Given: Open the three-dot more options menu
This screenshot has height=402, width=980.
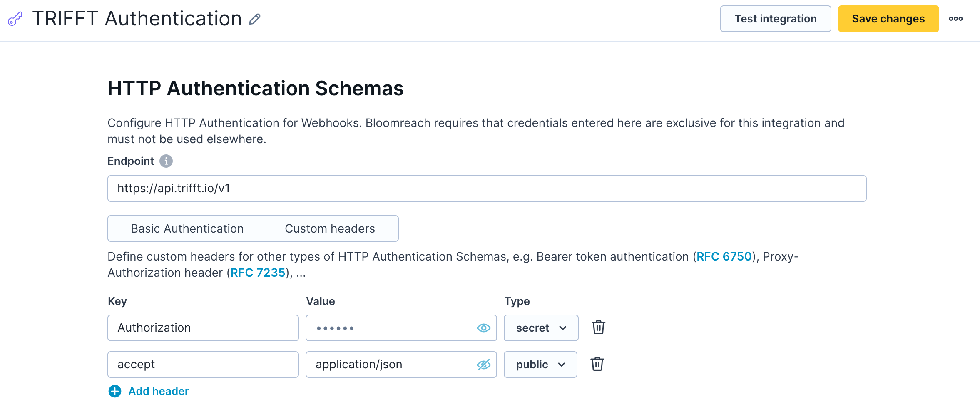Looking at the screenshot, I should 956,19.
